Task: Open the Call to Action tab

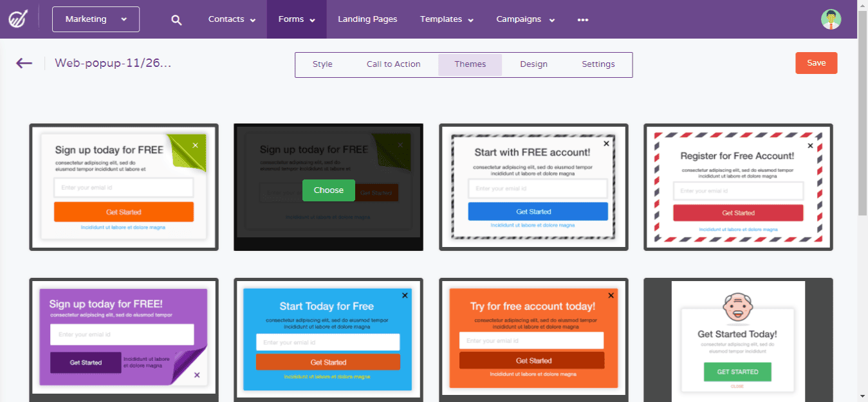Action: point(393,64)
